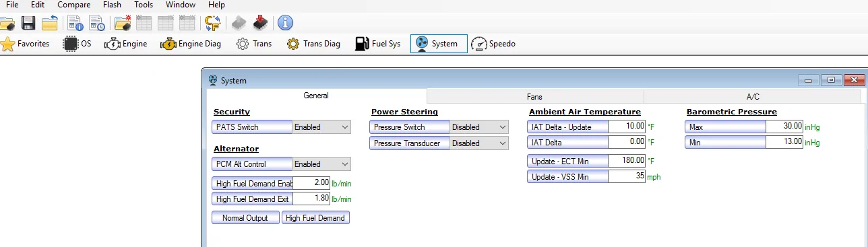Edit IAT Delta - Update value 10.00
The image size is (868, 247).
pos(627,126)
